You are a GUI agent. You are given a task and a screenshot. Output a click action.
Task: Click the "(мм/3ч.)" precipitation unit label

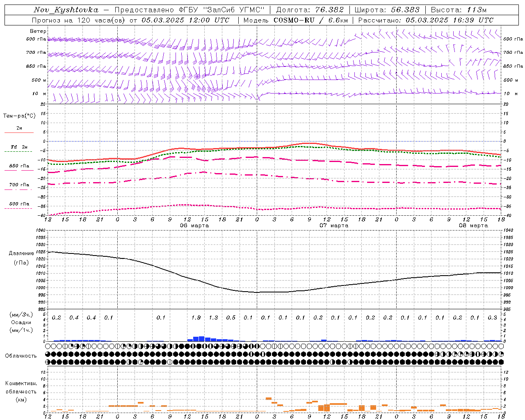pos(21,315)
